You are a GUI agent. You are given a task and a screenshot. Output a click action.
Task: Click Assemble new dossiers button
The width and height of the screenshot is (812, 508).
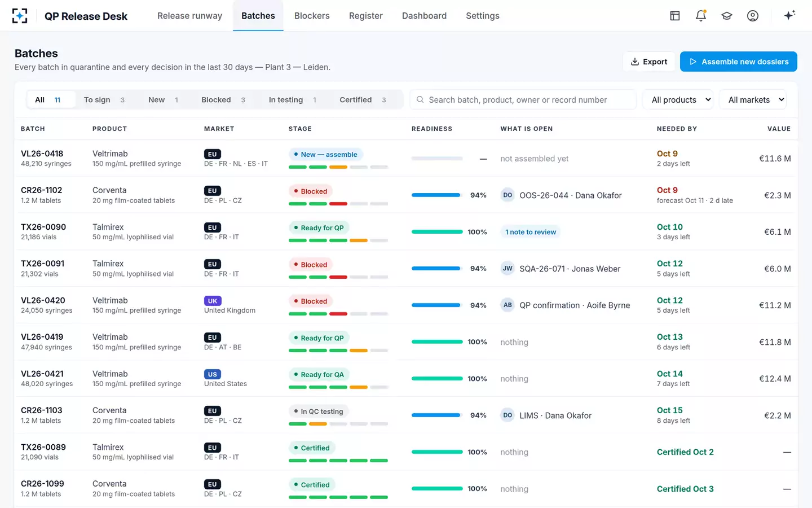[739, 62]
